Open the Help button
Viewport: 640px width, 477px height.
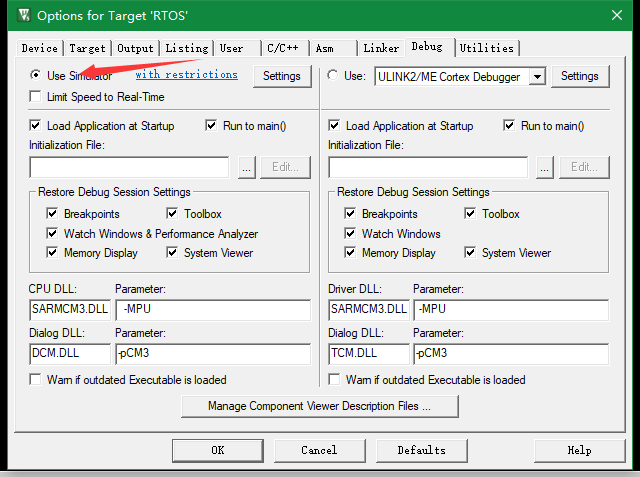coord(580,450)
